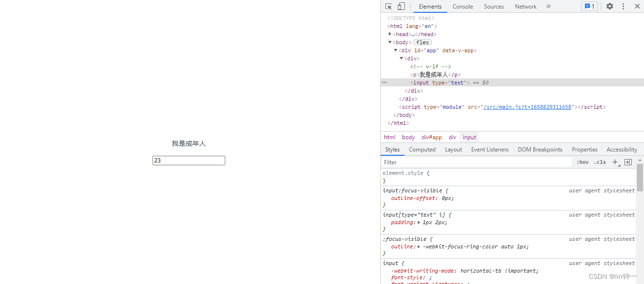Open the main.js source link
The image size is (644, 284).
(x=527, y=107)
